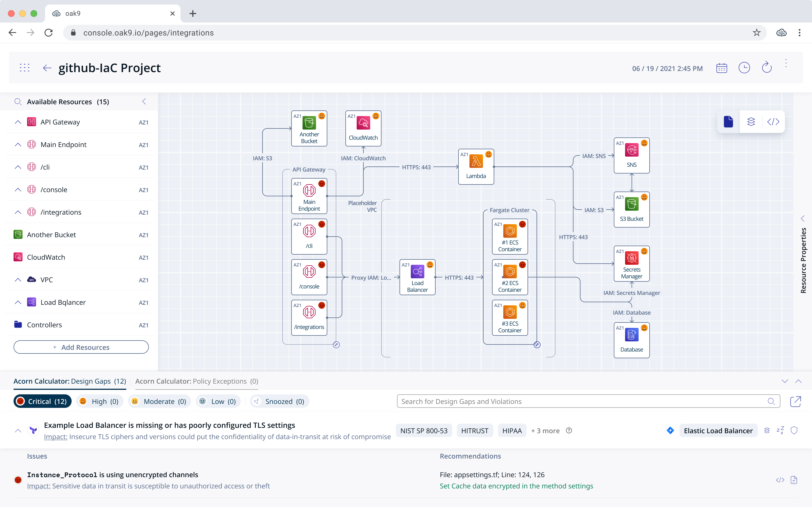Click the Add Resources button
The height and width of the screenshot is (507, 812).
pyautogui.click(x=81, y=347)
